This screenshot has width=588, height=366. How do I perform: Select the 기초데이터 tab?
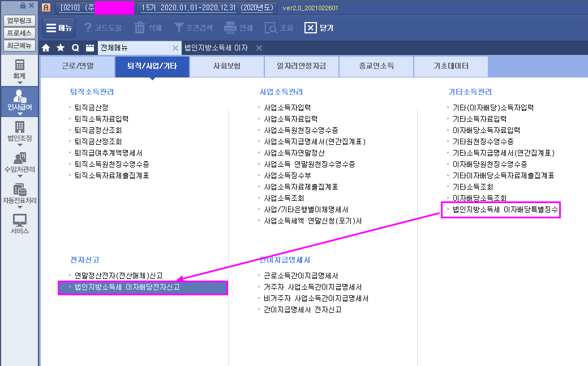point(451,66)
